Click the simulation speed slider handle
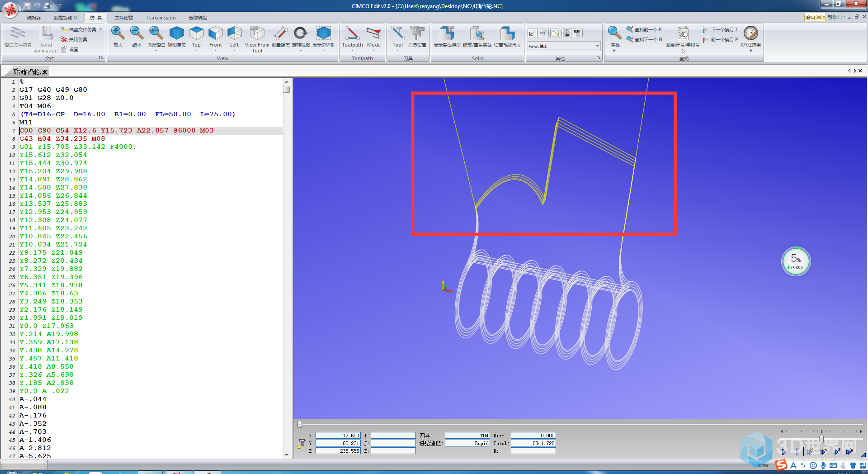Image resolution: width=868 pixels, height=474 pixels. [821, 438]
